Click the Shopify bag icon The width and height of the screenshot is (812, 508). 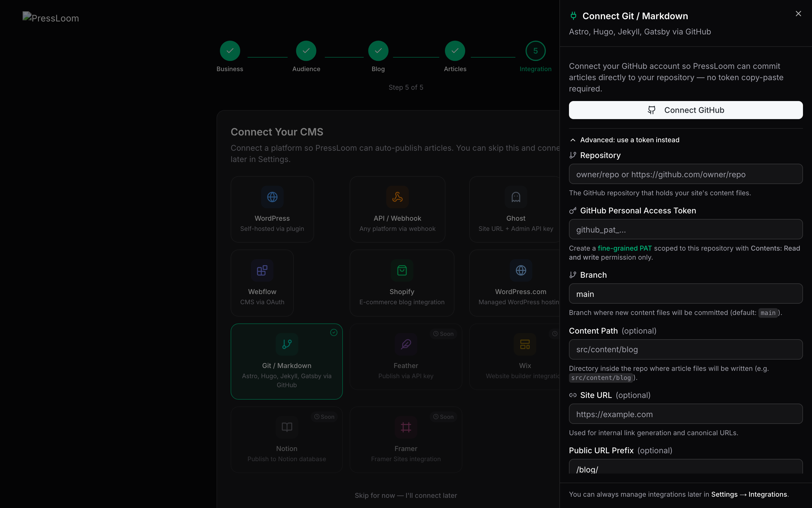point(402,270)
